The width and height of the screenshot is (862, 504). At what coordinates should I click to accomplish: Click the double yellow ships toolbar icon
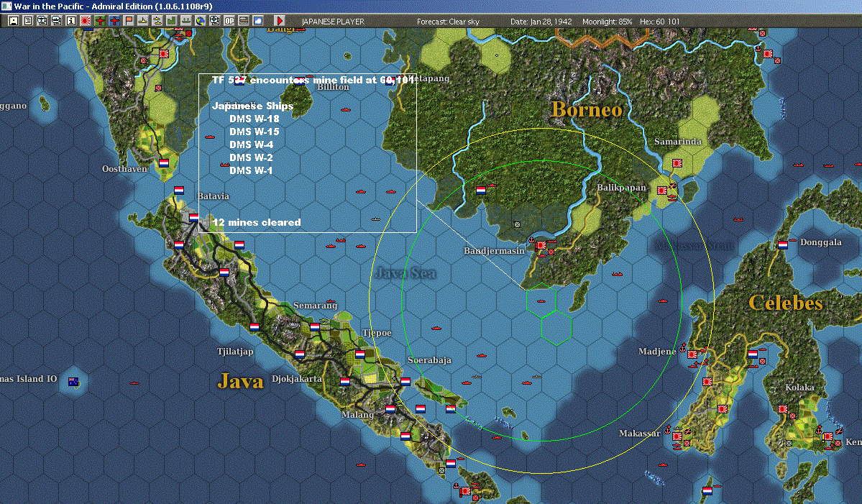(157, 21)
